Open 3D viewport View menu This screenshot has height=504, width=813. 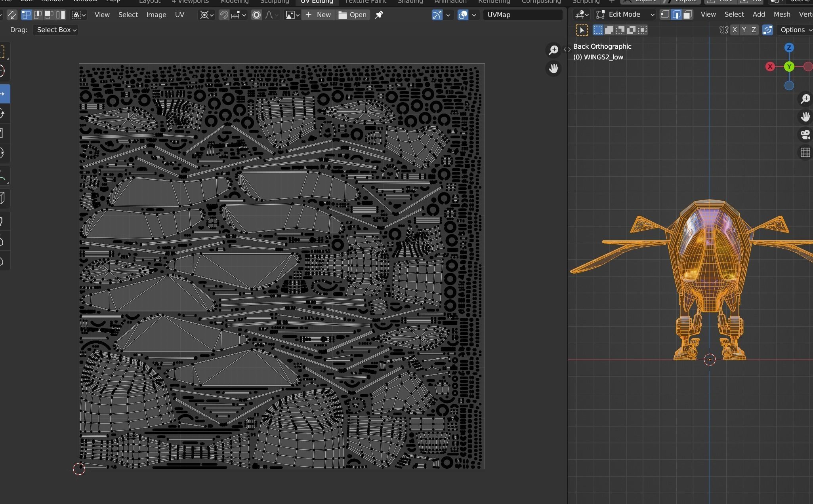pyautogui.click(x=708, y=14)
